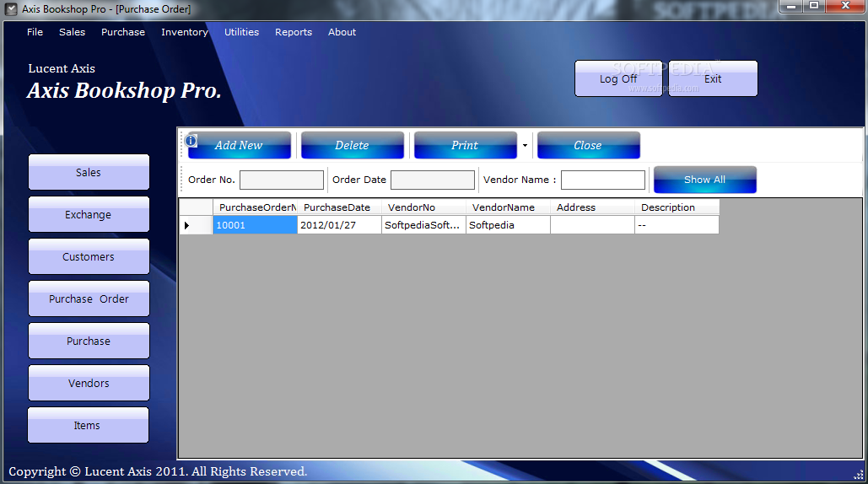868x484 pixels.
Task: Open the Reports menu
Action: 294,32
